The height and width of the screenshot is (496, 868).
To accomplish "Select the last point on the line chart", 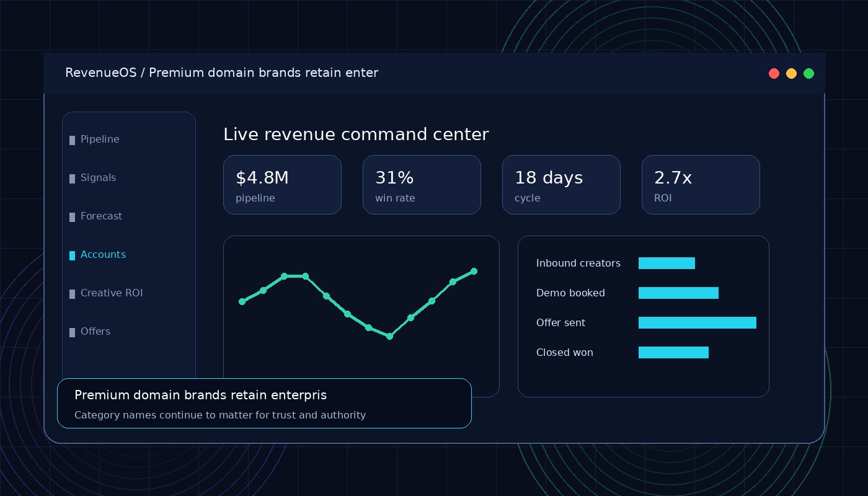I will click(x=474, y=271).
